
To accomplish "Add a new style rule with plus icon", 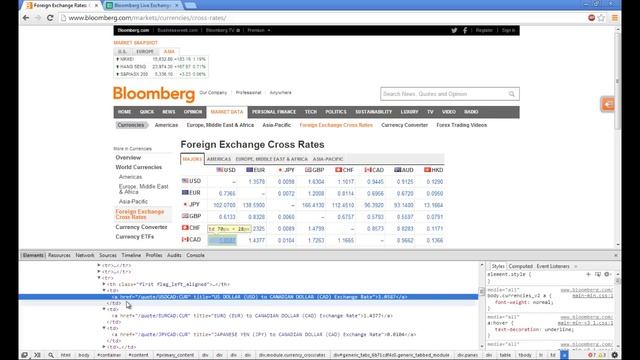I will click(x=589, y=274).
